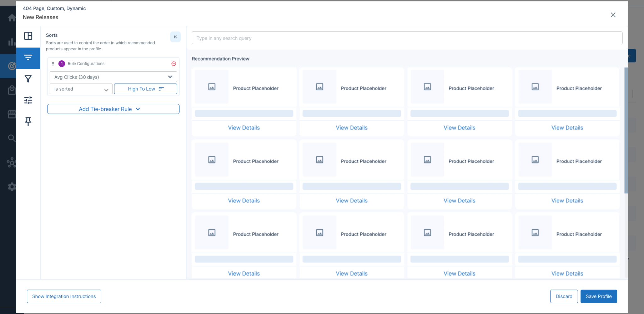644x314 pixels.
Task: Expand Add Tie-breaker Rule menu
Action: (113, 109)
